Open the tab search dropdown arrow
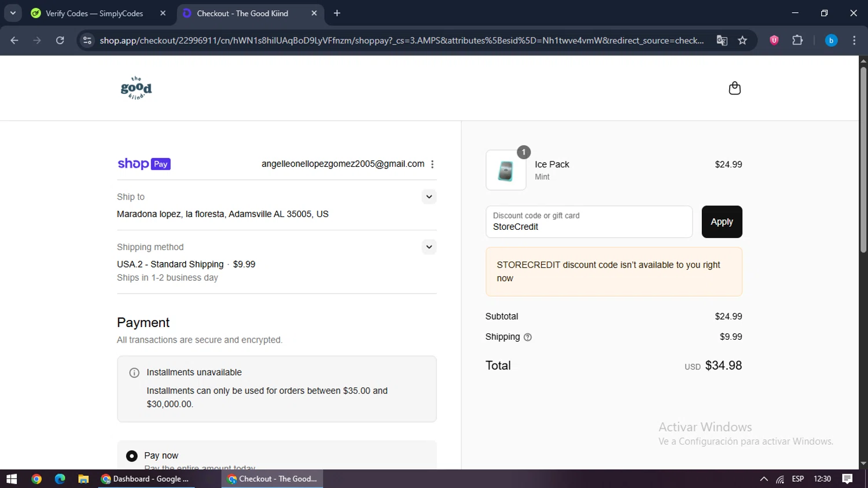868x488 pixels. [13, 13]
